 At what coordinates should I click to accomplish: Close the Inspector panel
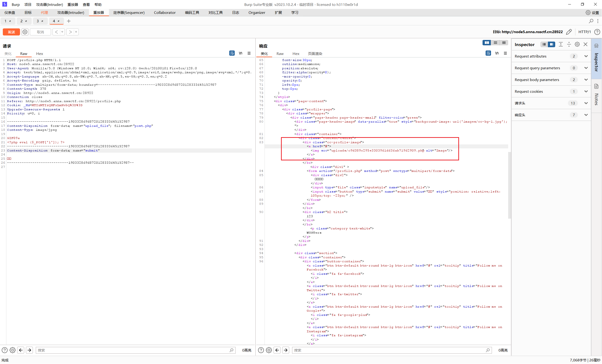[585, 44]
